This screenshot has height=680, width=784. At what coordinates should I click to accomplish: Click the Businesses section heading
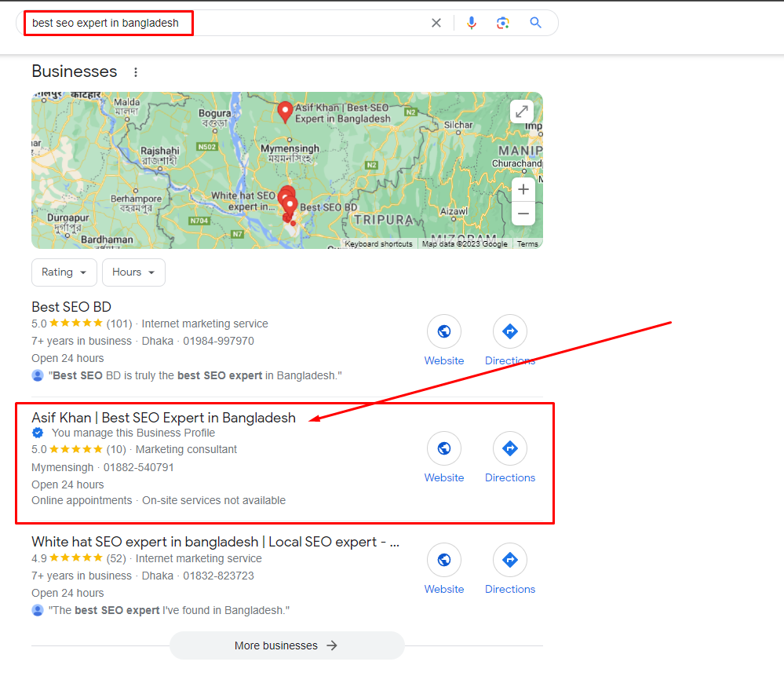click(75, 71)
